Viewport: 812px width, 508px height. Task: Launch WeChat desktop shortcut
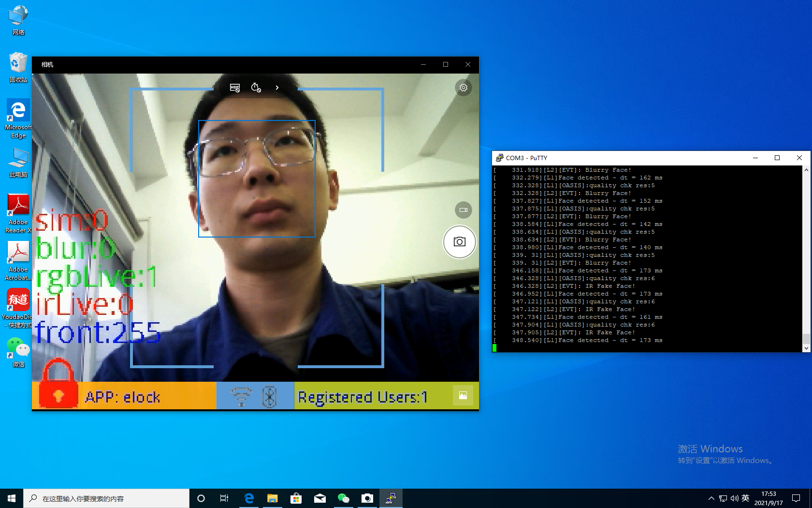[18, 352]
